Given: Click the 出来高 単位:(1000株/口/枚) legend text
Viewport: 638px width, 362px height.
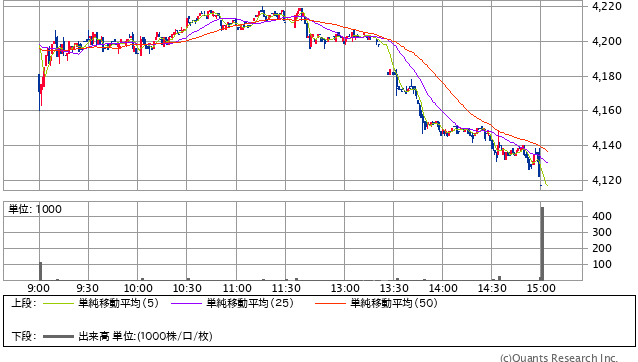Looking at the screenshot, I should [145, 336].
